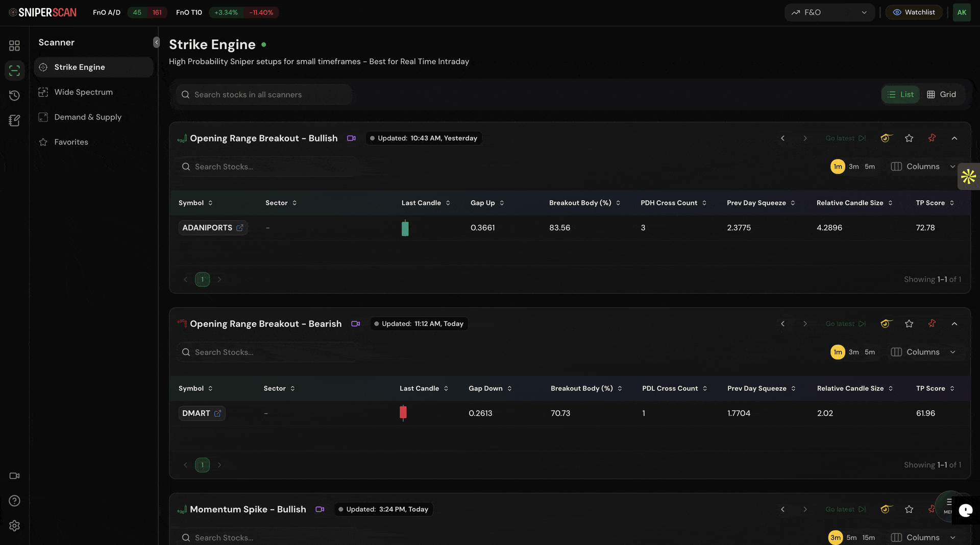Select Favorites in Scanner menu
980x545 pixels.
pyautogui.click(x=93, y=143)
